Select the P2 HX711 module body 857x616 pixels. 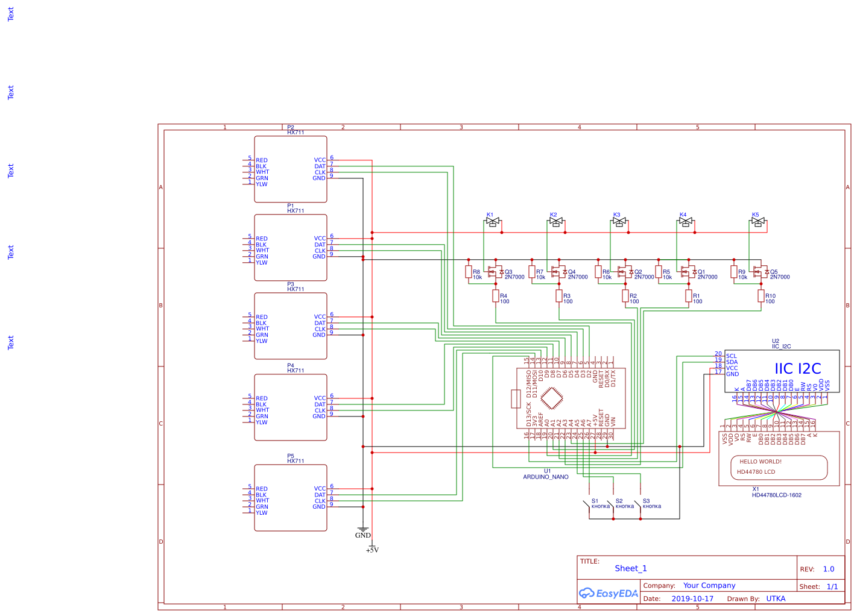(291, 169)
